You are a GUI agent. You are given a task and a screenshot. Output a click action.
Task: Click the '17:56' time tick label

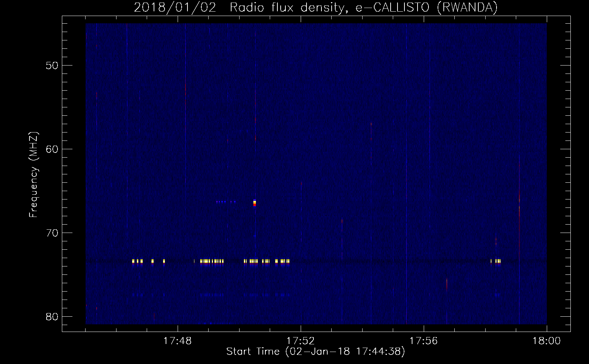pyautogui.click(x=424, y=341)
